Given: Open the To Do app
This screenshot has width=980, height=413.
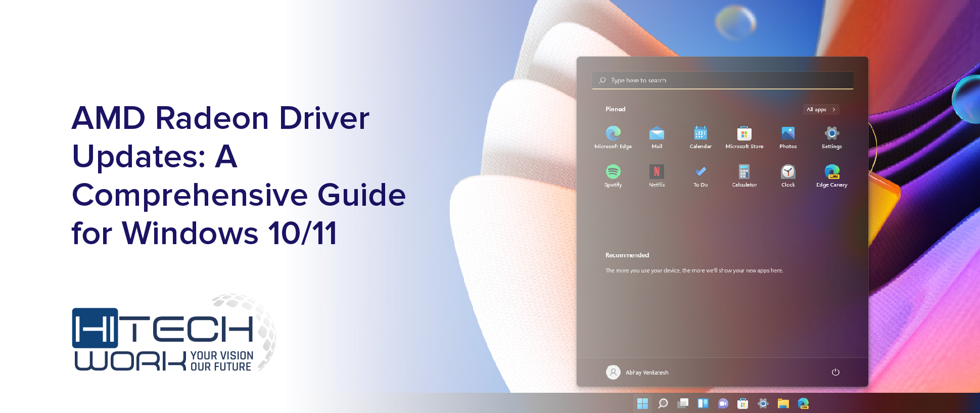Looking at the screenshot, I should tap(701, 175).
